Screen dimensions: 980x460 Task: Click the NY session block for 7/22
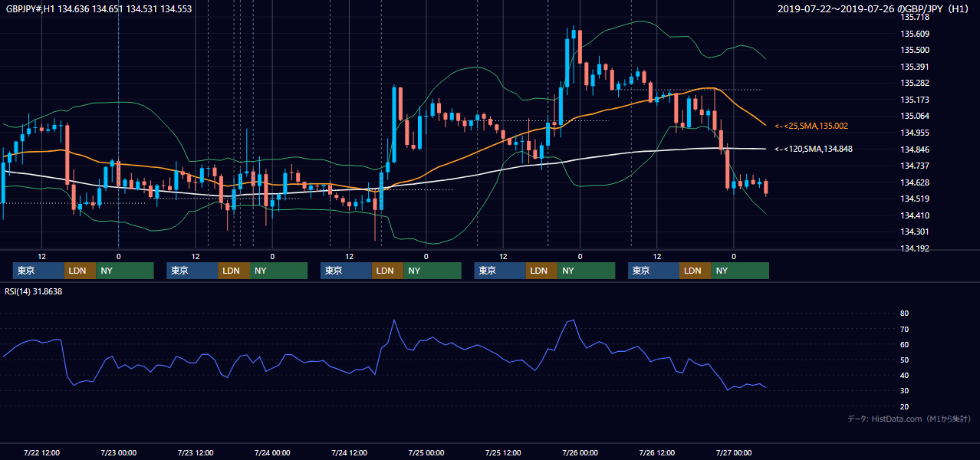125,271
